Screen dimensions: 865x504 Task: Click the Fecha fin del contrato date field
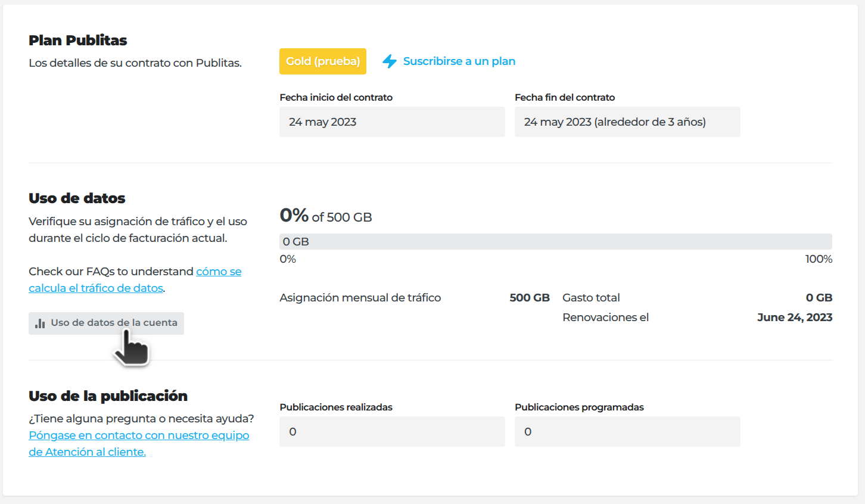(x=627, y=122)
